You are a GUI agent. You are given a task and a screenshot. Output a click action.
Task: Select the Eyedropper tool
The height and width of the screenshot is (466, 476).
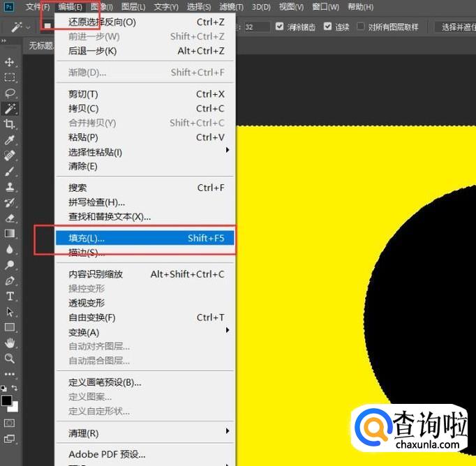click(9, 140)
